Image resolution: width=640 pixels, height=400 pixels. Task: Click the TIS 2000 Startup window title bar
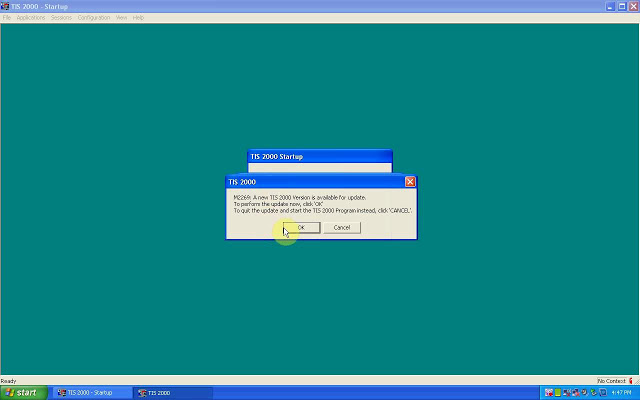tap(320, 156)
